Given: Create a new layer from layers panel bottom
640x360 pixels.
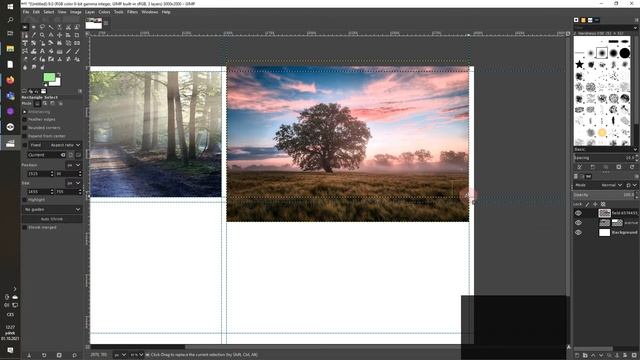Looking at the screenshot, I should click(x=577, y=356).
